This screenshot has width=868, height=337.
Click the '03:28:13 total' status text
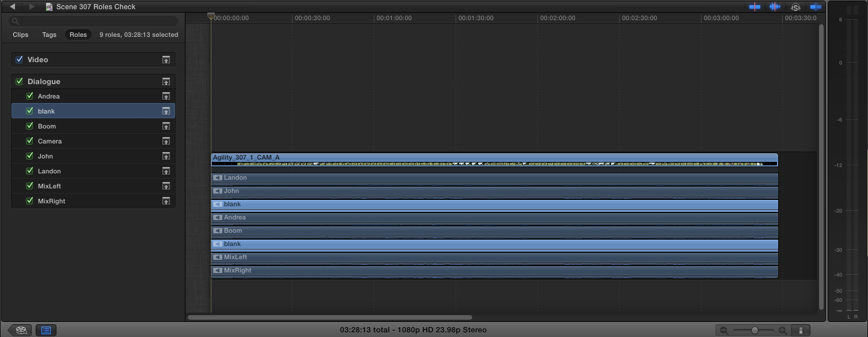[364, 330]
